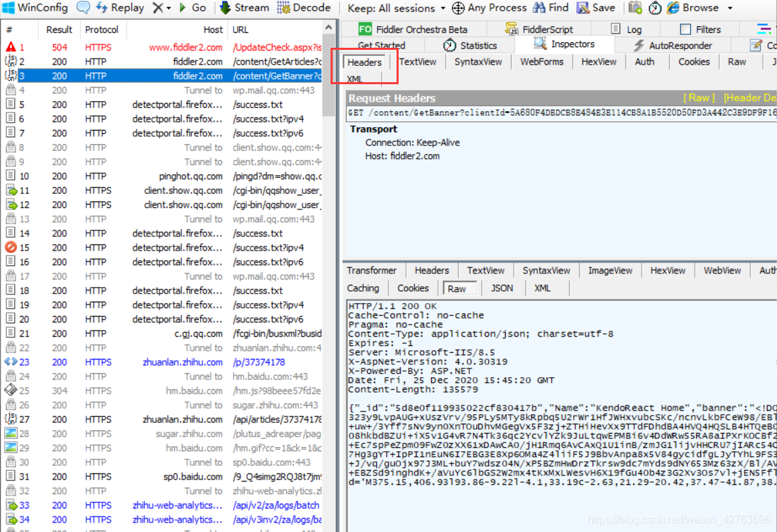Select the Inspectors tab
This screenshot has height=532, width=777.
(564, 44)
